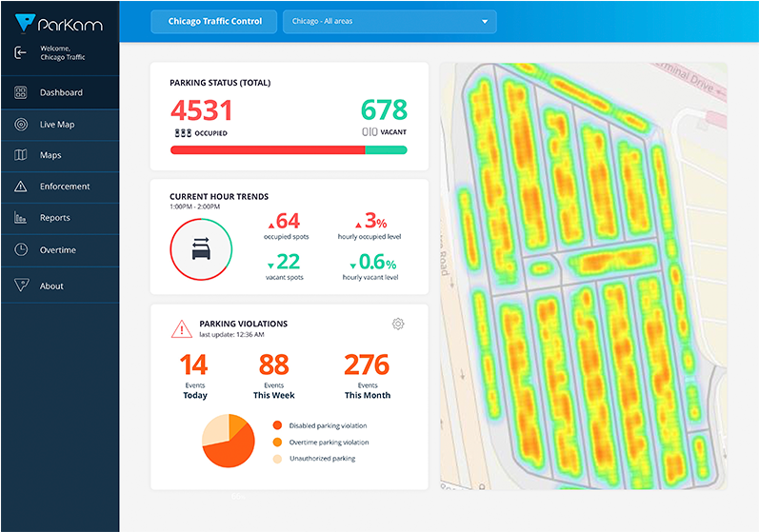Image resolution: width=759 pixels, height=532 pixels.
Task: Open Reports section
Action: pyautogui.click(x=60, y=218)
